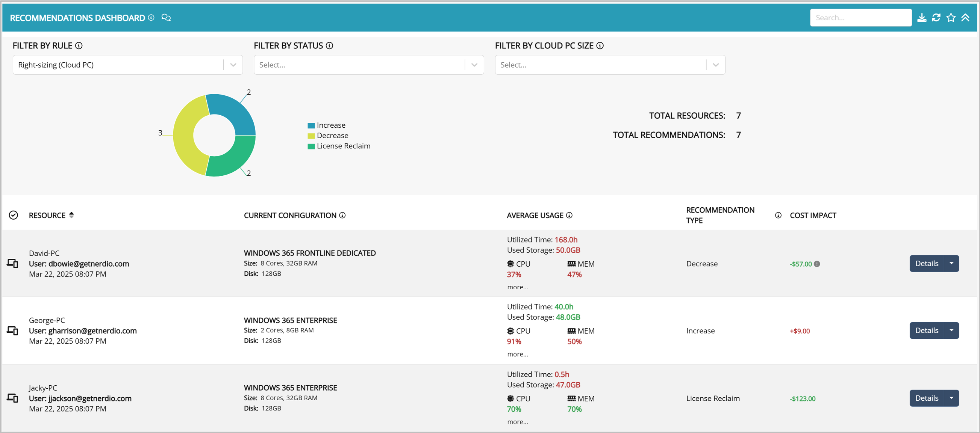Click Details button for George-PC
The height and width of the screenshot is (433, 980).
(926, 330)
